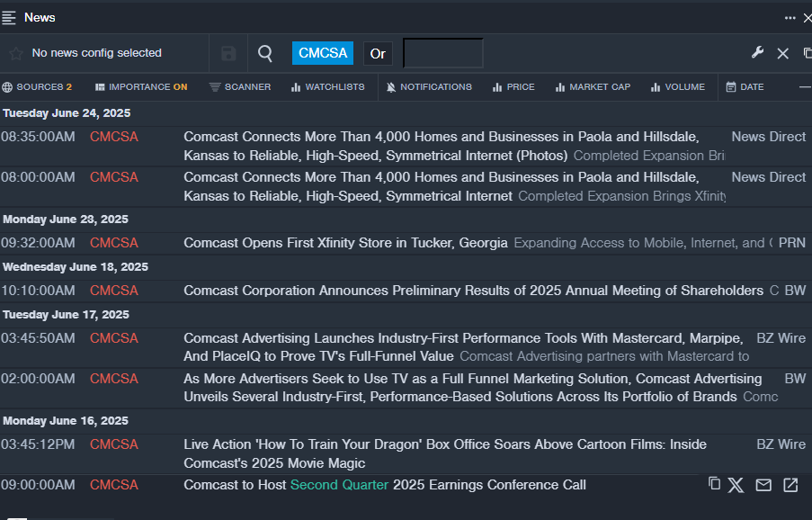The width and height of the screenshot is (812, 520).
Task: Click the 03:45:12PM timestamp
Action: pyautogui.click(x=38, y=444)
